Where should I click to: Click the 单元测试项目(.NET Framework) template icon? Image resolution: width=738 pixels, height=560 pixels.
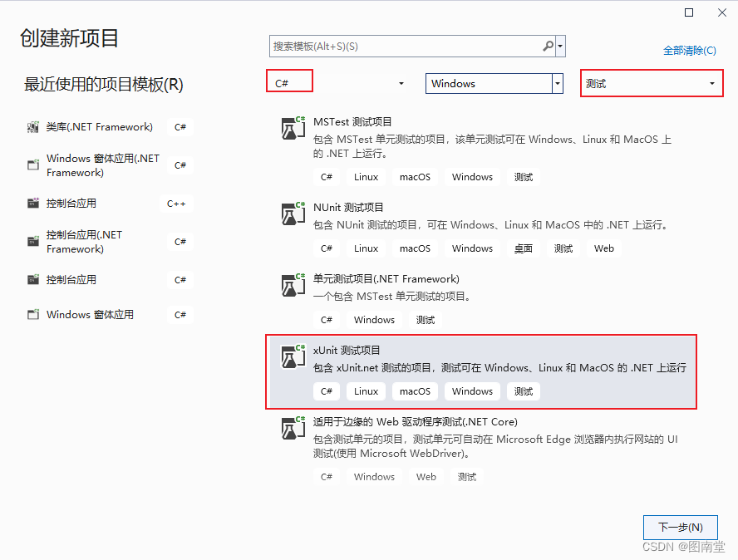(x=293, y=285)
